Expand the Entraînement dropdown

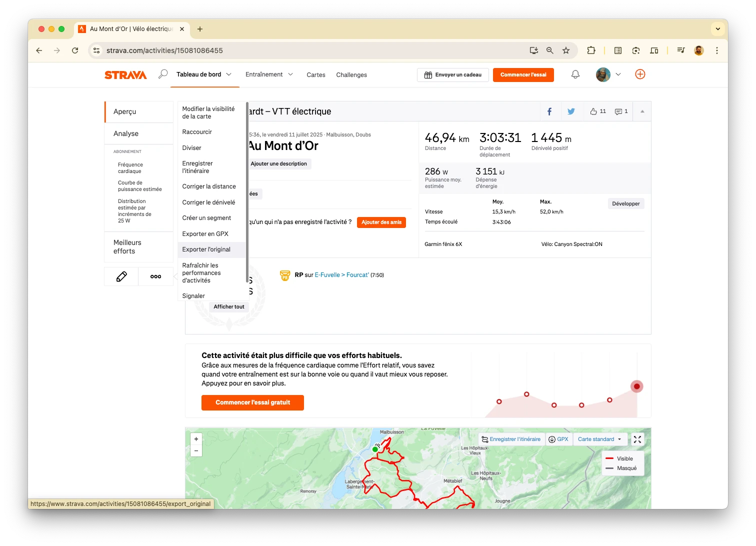290,74
